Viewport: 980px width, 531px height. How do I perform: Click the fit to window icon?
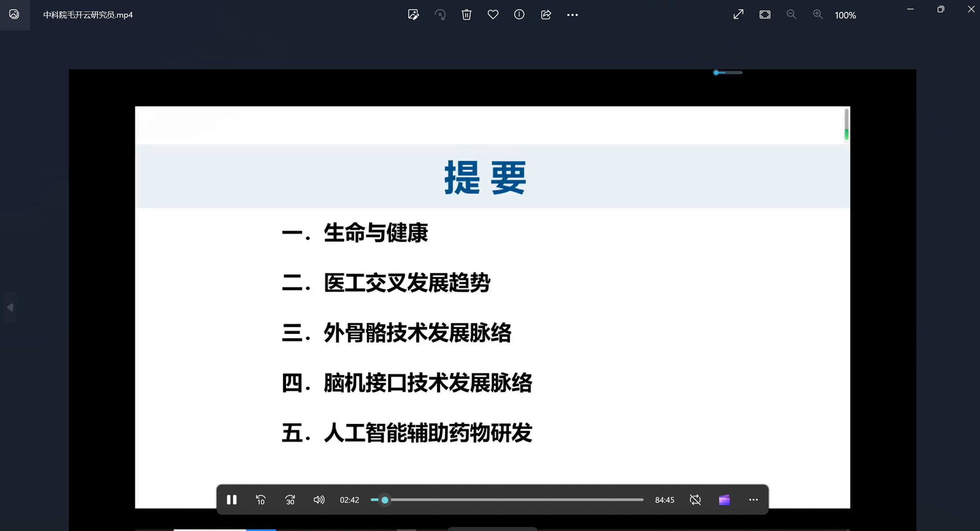765,15
